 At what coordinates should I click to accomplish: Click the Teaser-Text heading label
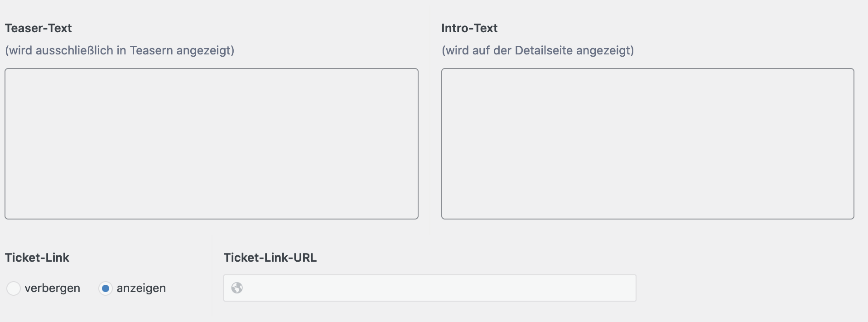tap(39, 28)
